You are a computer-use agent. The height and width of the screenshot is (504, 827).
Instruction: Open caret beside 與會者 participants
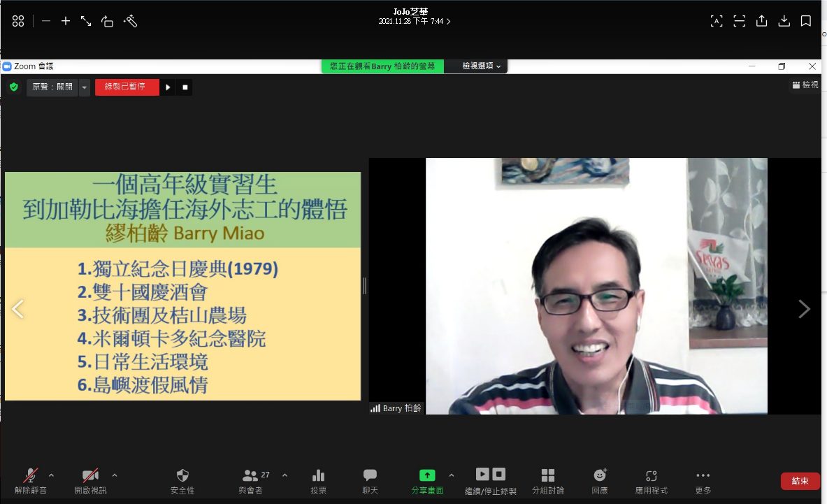(285, 475)
